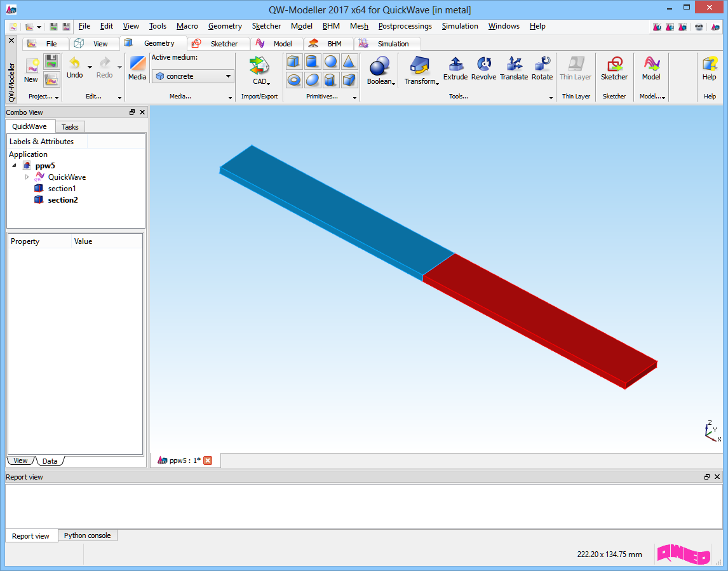Add a Torus primitive

click(293, 80)
